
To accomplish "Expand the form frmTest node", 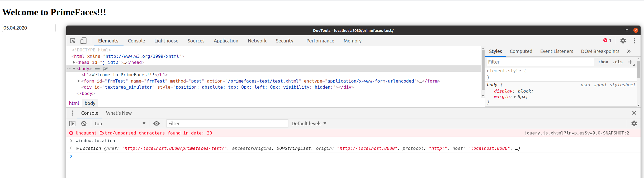I will 79,81.
